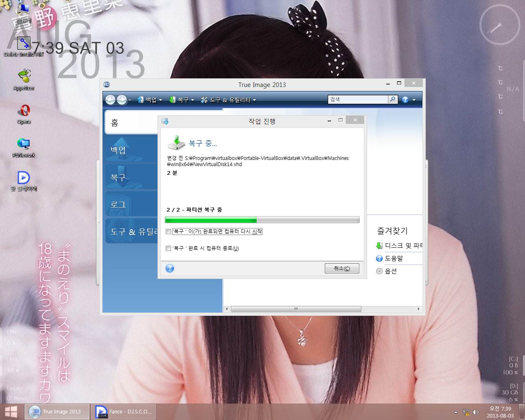The width and height of the screenshot is (525, 420).
Task: Expand the navigation history dropdown arrow
Action: point(130,100)
